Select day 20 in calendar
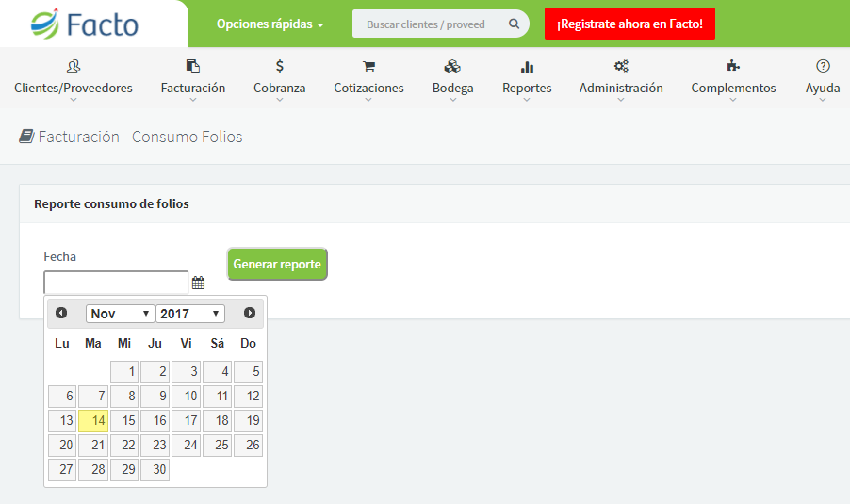The height and width of the screenshot is (504, 850). pos(62,445)
